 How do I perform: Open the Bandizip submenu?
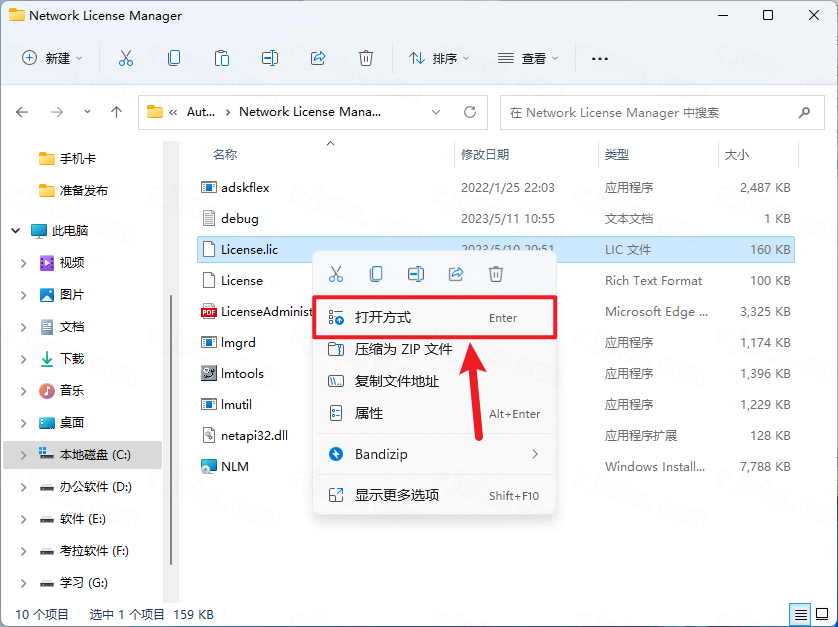tap(434, 454)
